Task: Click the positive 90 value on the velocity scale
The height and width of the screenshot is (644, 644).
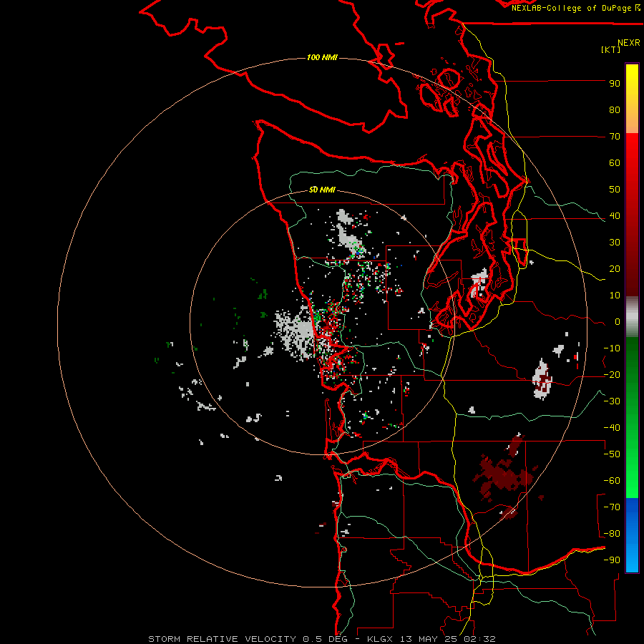Action: click(615, 84)
